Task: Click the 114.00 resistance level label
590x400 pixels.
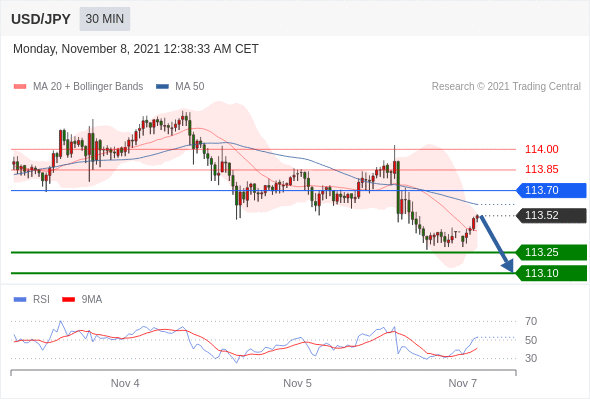Action: click(x=541, y=149)
